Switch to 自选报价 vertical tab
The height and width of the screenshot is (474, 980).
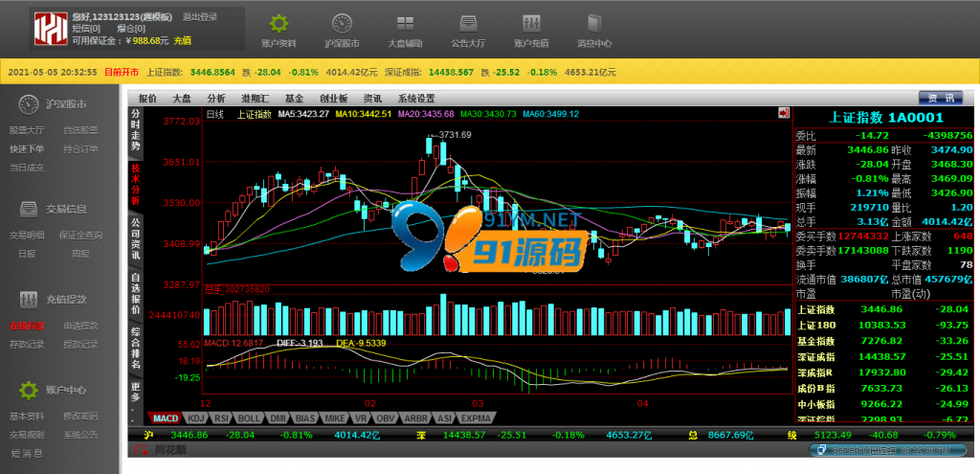point(136,293)
